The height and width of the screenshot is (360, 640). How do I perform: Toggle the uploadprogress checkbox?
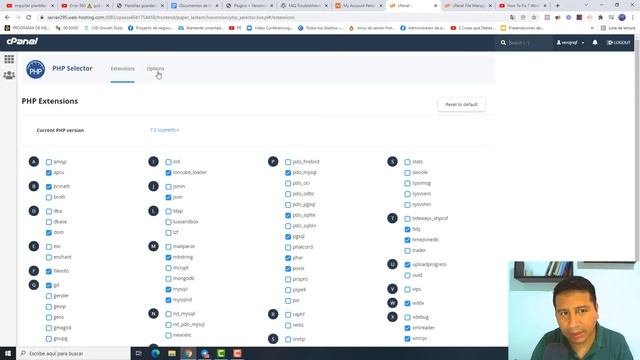pos(407,264)
